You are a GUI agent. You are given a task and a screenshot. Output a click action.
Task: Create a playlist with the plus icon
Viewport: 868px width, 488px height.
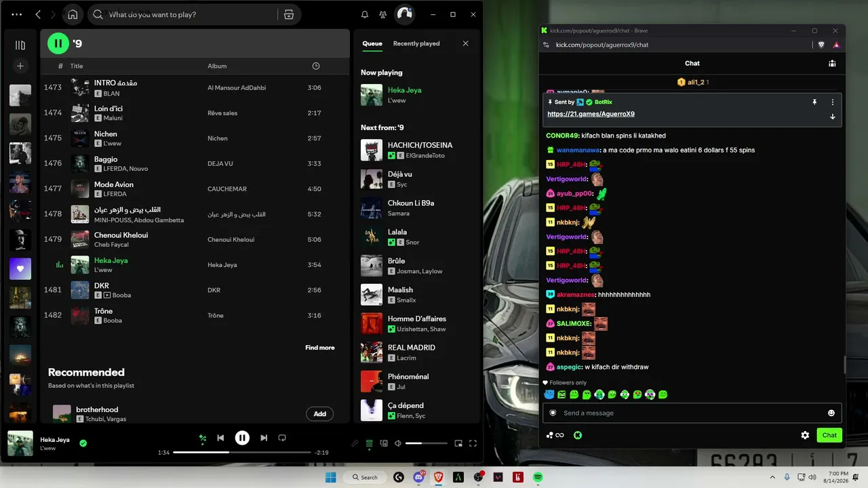point(20,66)
